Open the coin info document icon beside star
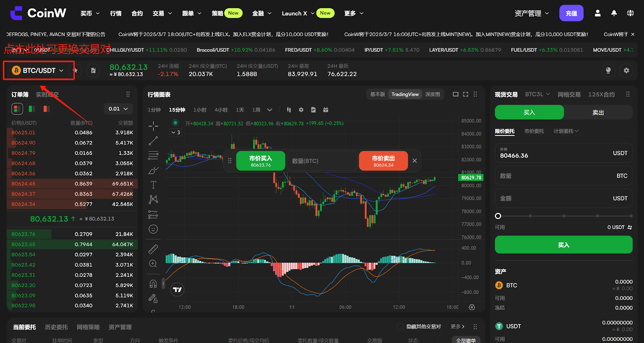Viewport: 644px width, 343px height. click(93, 70)
